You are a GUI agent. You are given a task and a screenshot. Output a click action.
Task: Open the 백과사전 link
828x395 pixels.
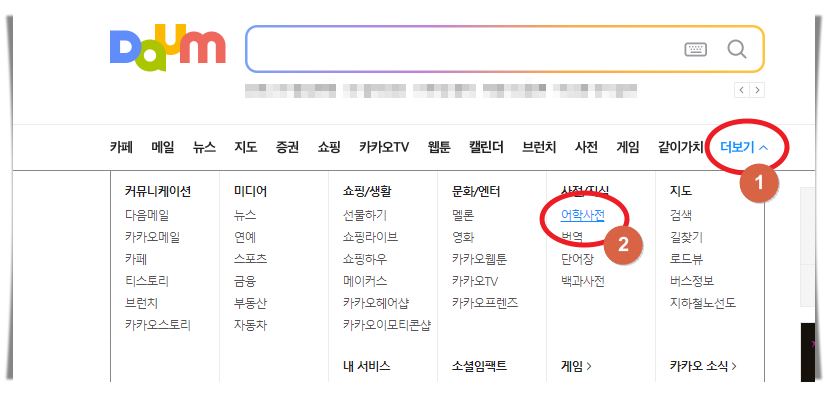click(582, 281)
